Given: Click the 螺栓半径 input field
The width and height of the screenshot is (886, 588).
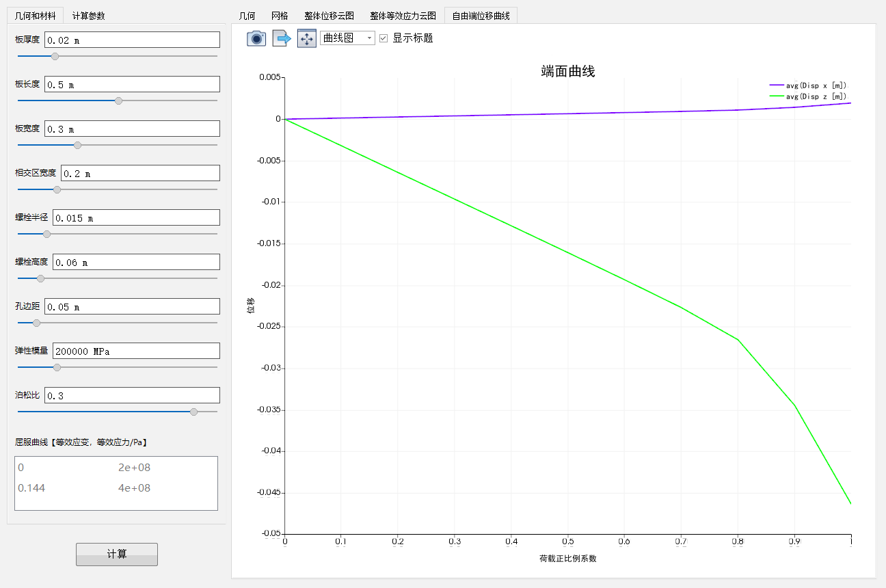Looking at the screenshot, I should (x=136, y=217).
